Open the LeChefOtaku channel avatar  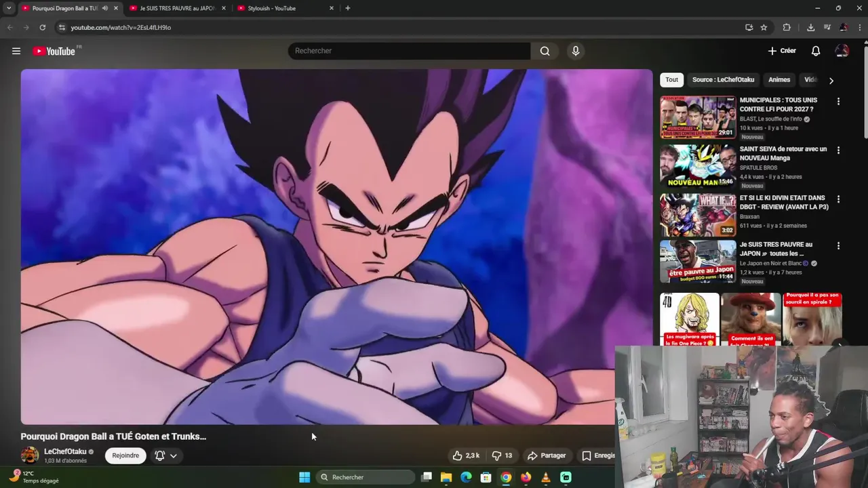30,455
